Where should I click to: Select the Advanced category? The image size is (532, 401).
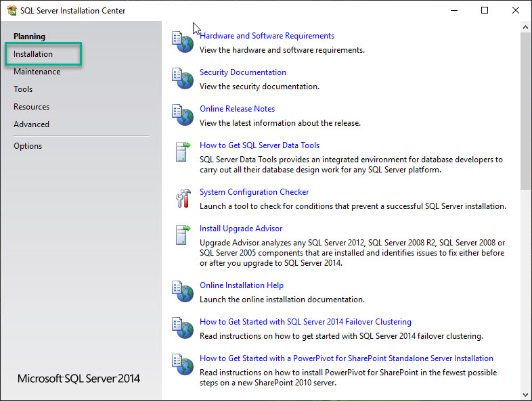click(x=32, y=124)
